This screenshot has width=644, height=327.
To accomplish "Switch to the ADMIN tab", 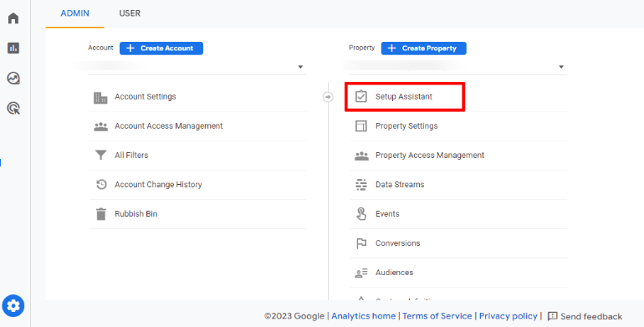I will click(x=74, y=13).
